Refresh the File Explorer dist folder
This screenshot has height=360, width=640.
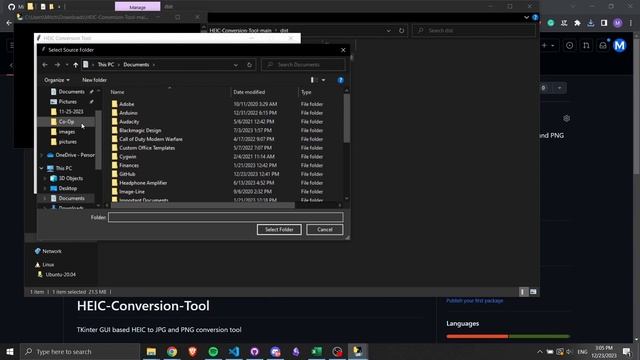(x=402, y=31)
